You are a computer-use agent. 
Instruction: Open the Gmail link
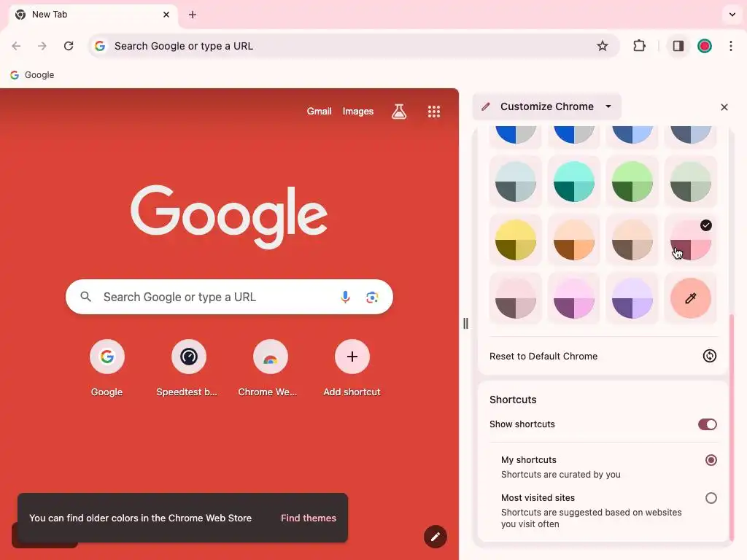tap(319, 112)
